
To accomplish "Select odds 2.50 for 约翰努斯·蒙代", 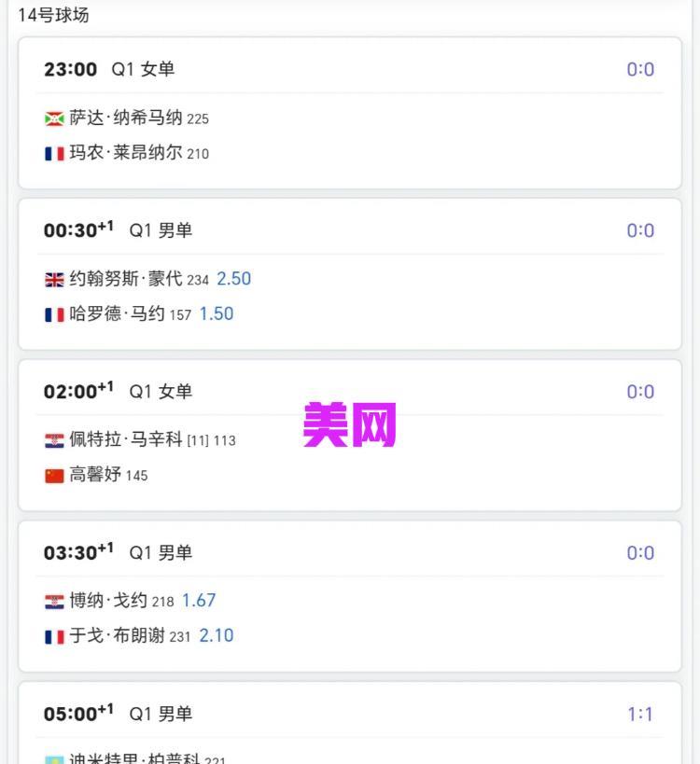I will 233,279.
